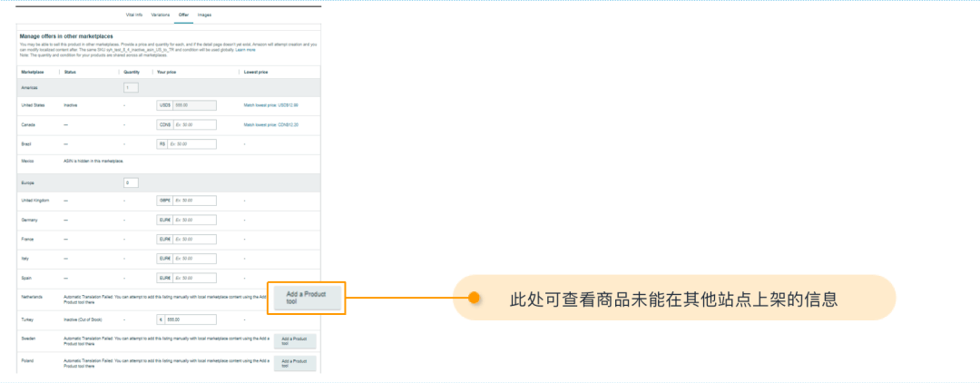Click Match lowest price for United States

click(x=270, y=104)
